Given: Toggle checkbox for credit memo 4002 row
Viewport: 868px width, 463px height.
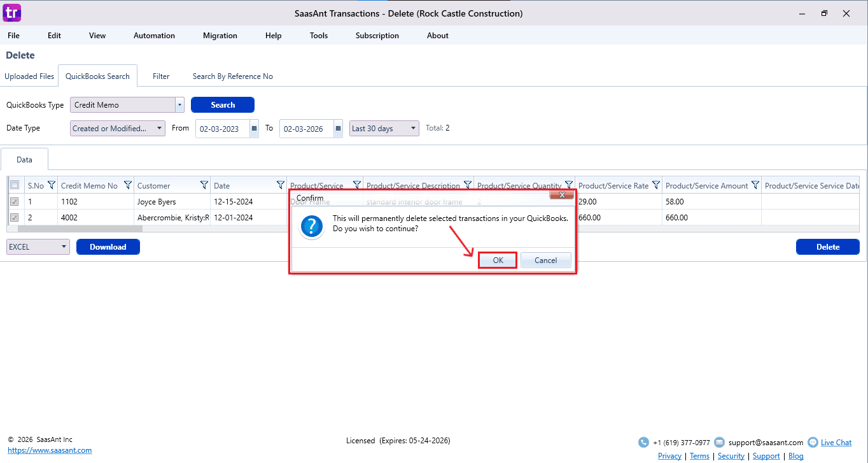Looking at the screenshot, I should tap(14, 217).
